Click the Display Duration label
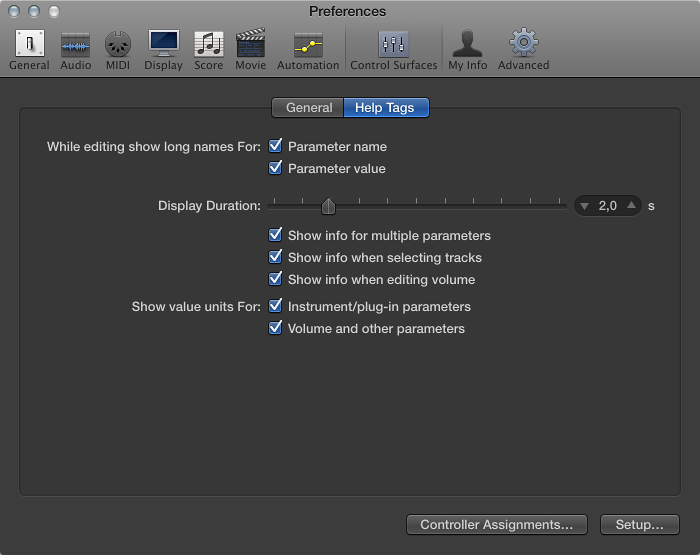 (x=209, y=206)
